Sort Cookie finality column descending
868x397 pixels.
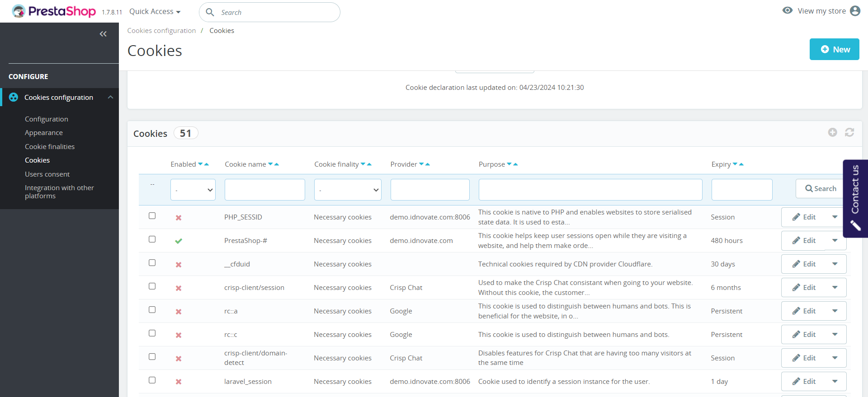click(363, 164)
